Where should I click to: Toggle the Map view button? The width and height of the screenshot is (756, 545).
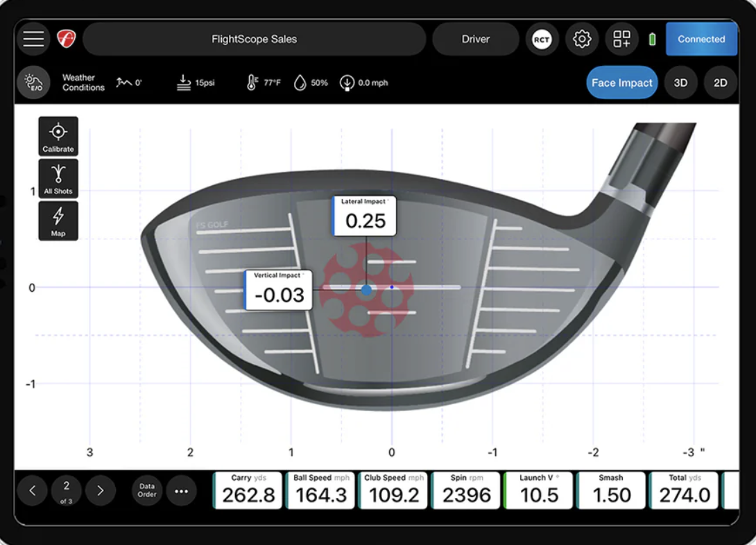click(58, 220)
